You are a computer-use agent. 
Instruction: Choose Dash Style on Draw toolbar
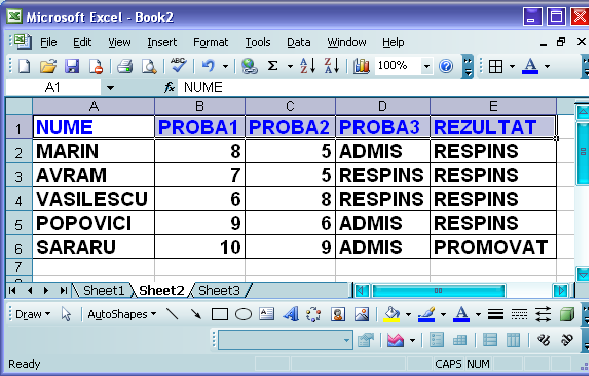coord(519,314)
